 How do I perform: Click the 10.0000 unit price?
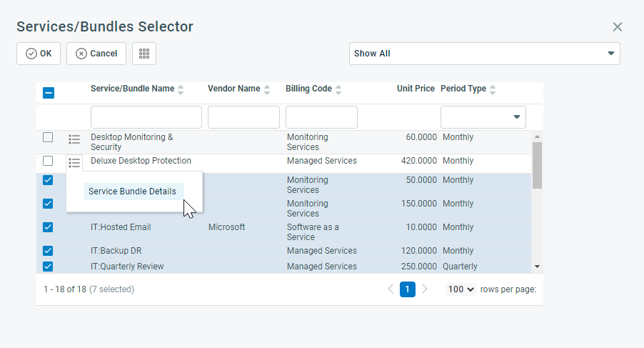coord(421,227)
